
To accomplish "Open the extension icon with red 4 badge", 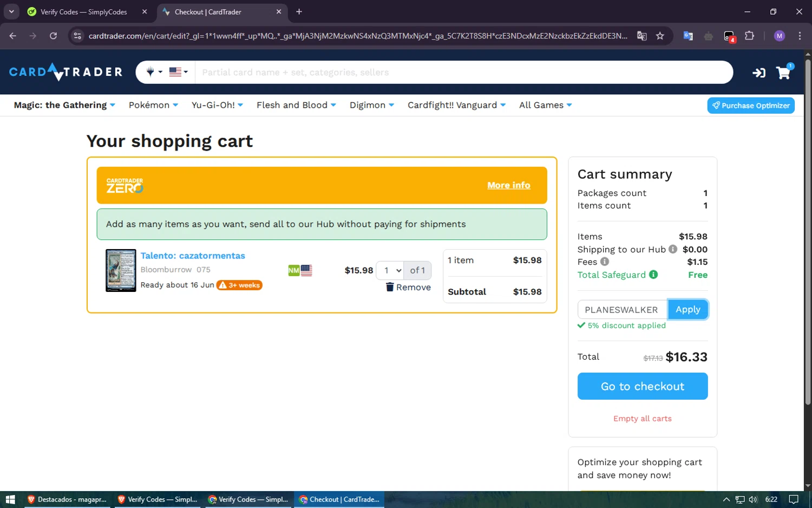I will (x=730, y=36).
